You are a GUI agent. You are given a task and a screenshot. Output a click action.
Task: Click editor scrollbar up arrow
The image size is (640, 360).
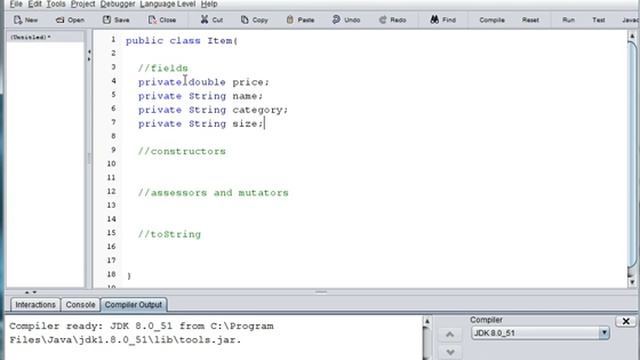[632, 36]
